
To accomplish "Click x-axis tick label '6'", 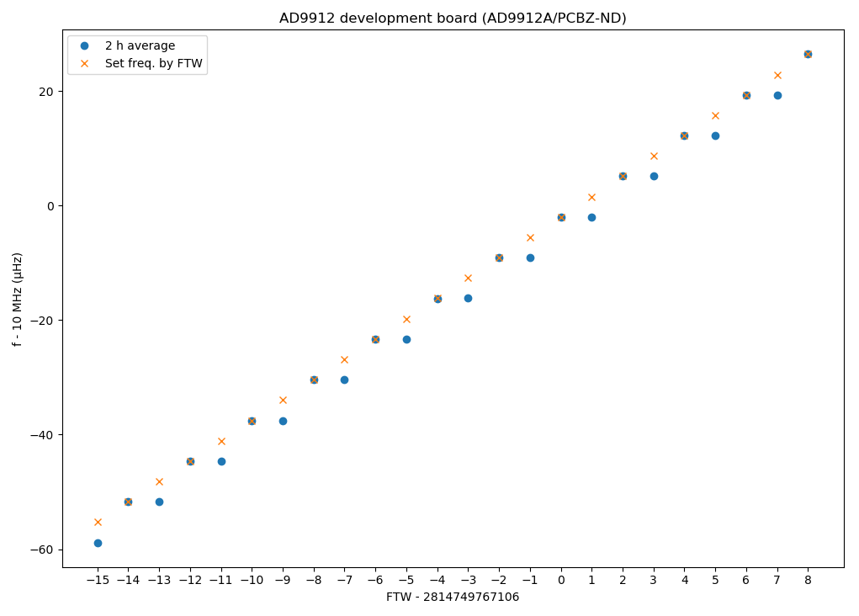I will (746, 581).
